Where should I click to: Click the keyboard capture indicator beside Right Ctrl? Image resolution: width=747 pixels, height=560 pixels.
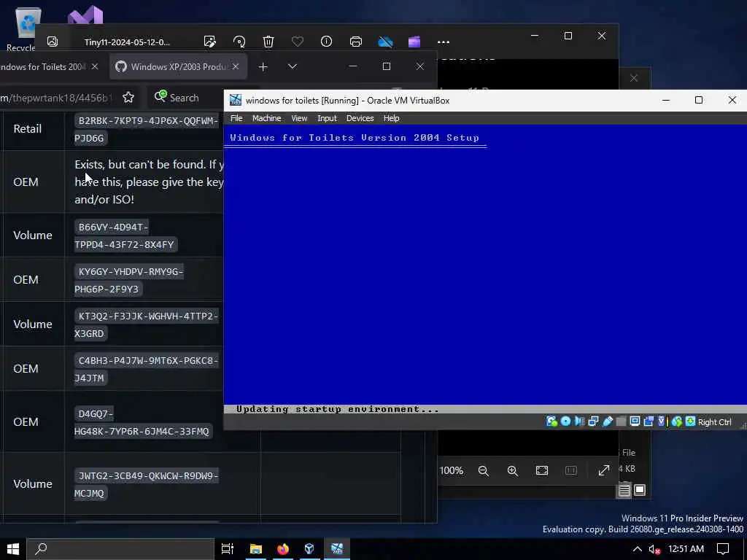pos(690,421)
